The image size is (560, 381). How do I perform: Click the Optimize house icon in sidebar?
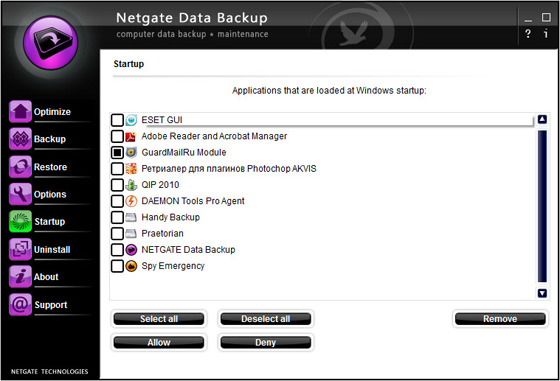20,111
